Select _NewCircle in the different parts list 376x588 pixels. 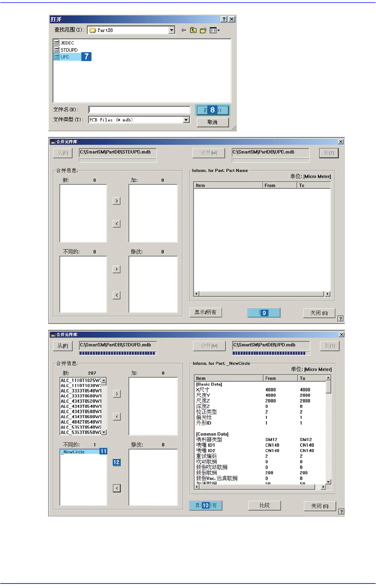pos(74,452)
